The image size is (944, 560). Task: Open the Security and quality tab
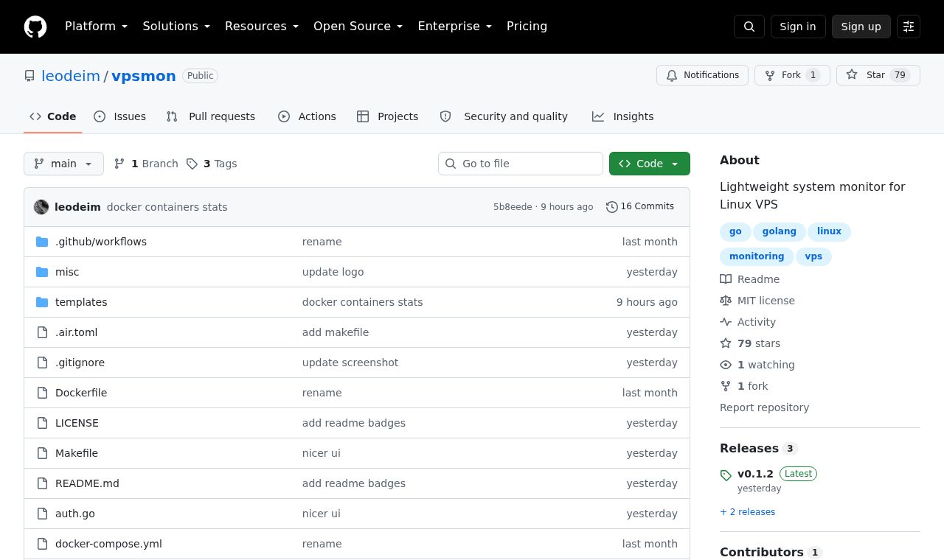point(504,116)
